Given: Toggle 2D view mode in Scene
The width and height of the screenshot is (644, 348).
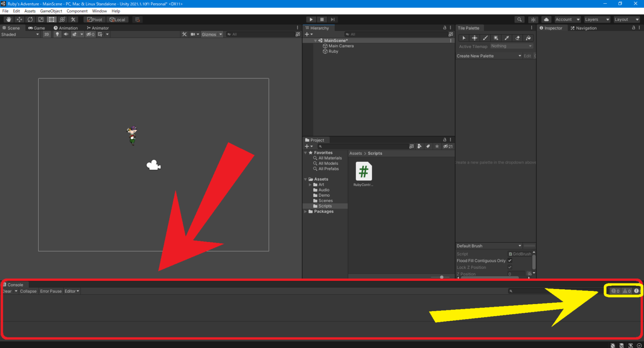Looking at the screenshot, I should 47,34.
